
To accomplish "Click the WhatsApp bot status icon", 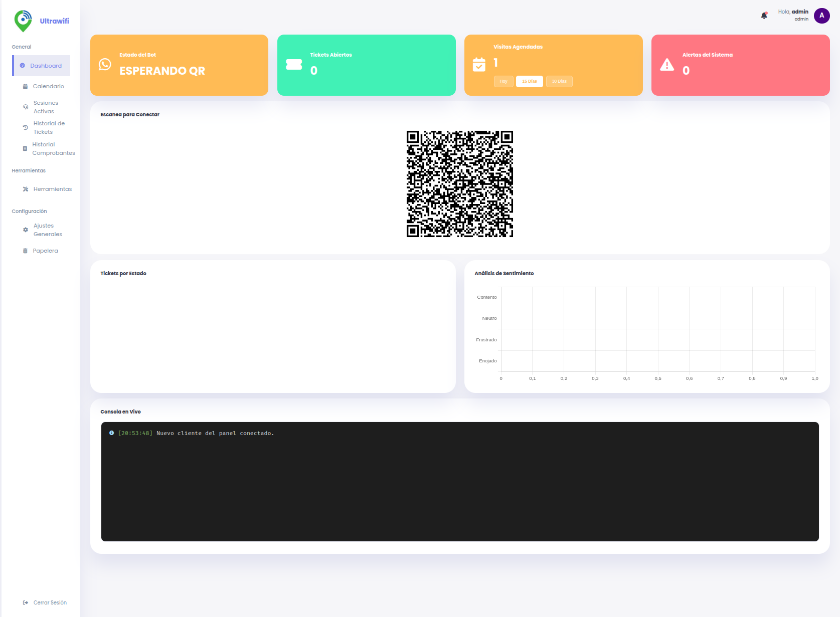I will 105,65.
